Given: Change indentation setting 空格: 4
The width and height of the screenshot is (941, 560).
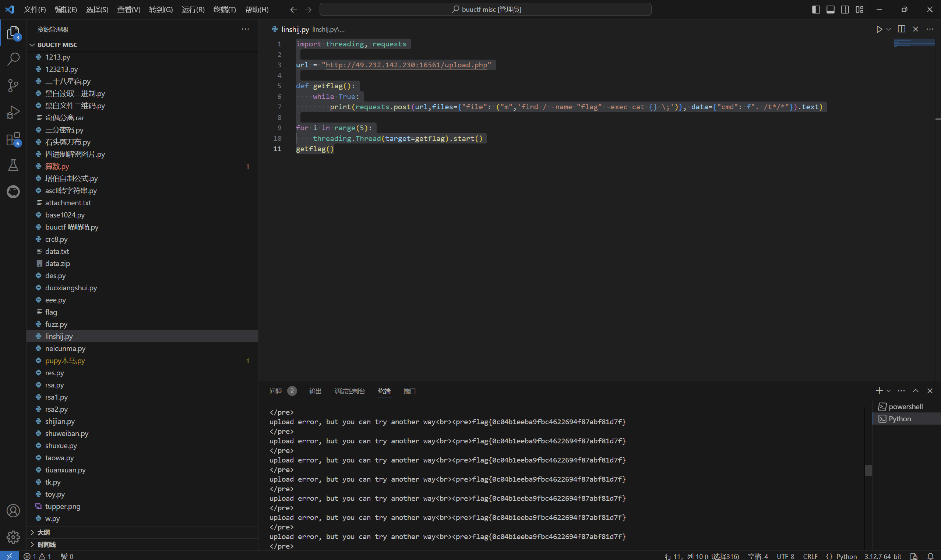Looking at the screenshot, I should tap(758, 556).
